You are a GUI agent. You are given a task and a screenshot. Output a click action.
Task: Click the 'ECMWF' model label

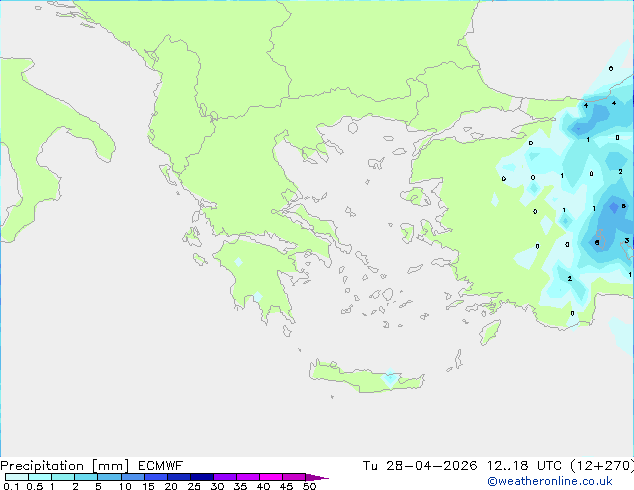click(161, 466)
